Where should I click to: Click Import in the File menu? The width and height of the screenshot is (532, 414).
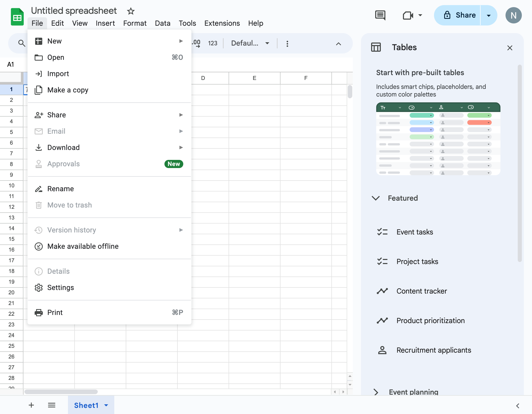click(x=109, y=74)
